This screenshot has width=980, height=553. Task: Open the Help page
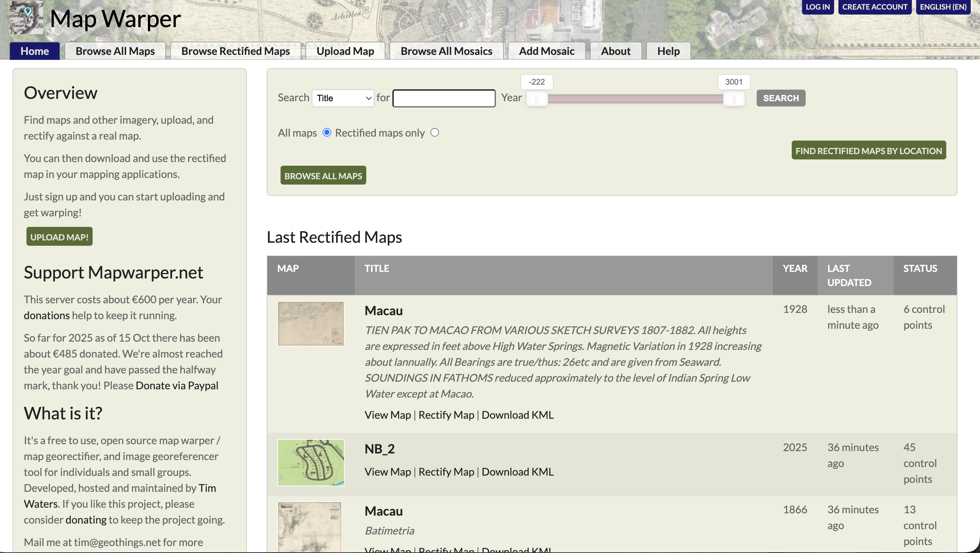pos(668,51)
